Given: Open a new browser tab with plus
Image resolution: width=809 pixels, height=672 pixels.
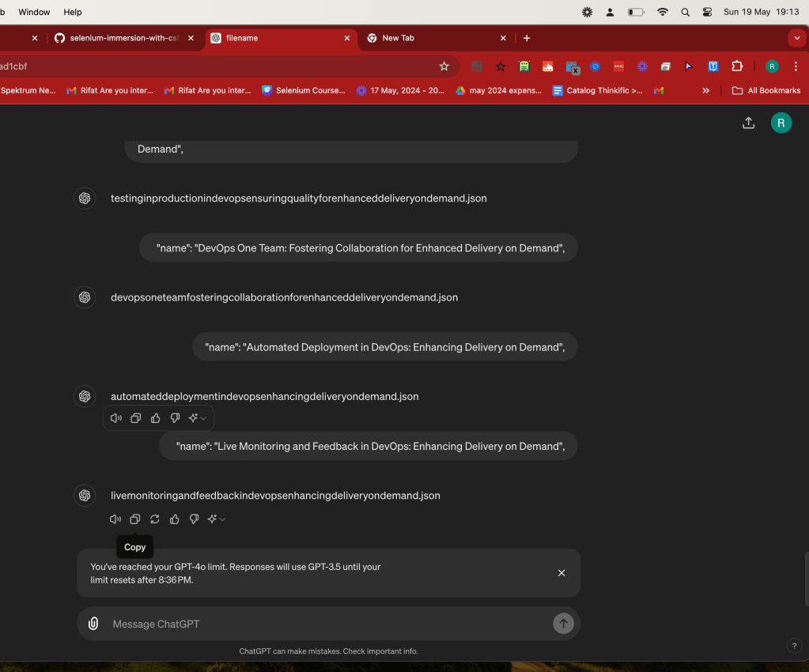Looking at the screenshot, I should [526, 38].
